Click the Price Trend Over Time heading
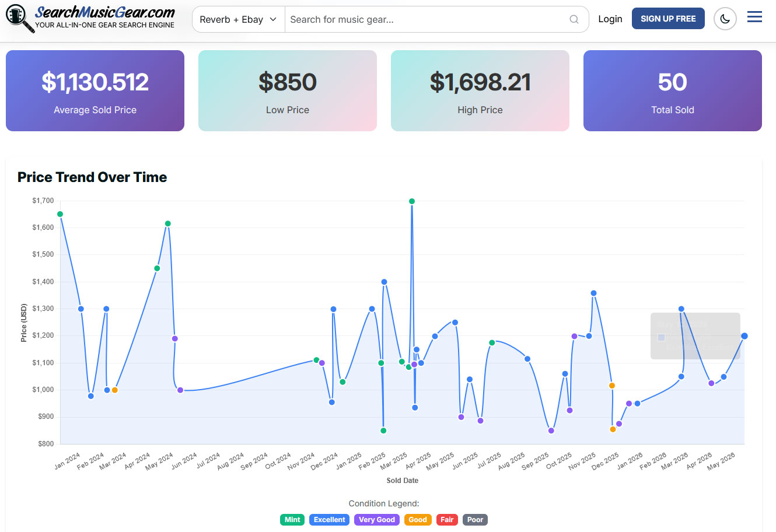Screen dimensions: 776x532 coord(92,177)
